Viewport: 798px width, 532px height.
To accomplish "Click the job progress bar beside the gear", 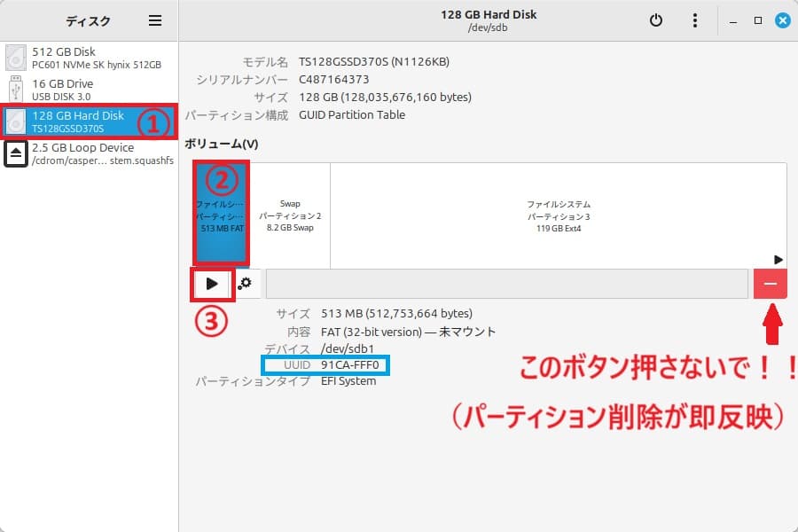I will [505, 283].
